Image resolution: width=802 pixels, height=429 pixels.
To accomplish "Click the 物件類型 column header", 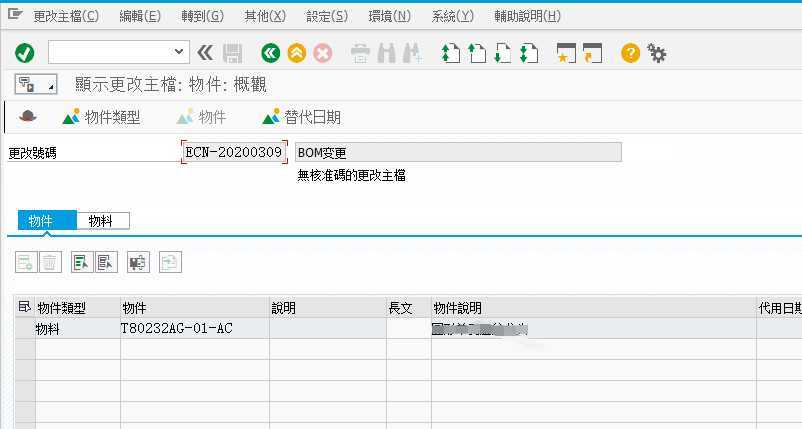I will [77, 308].
